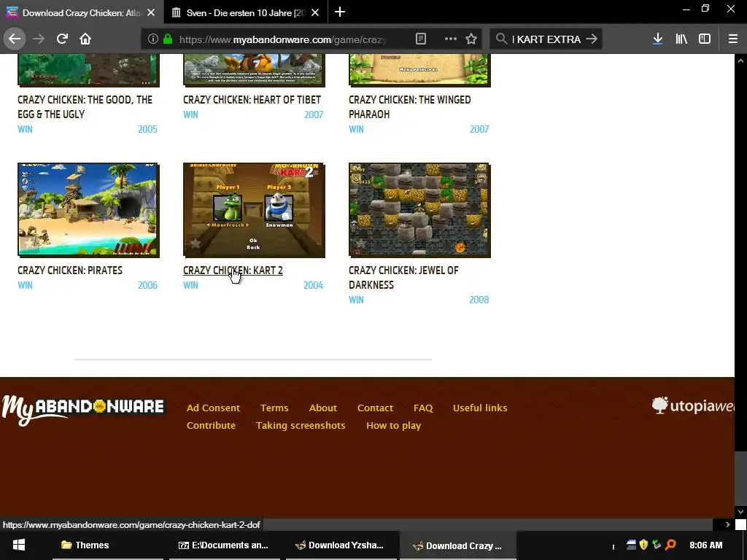Click the Winged Pharaoh thumbnail

click(x=419, y=70)
